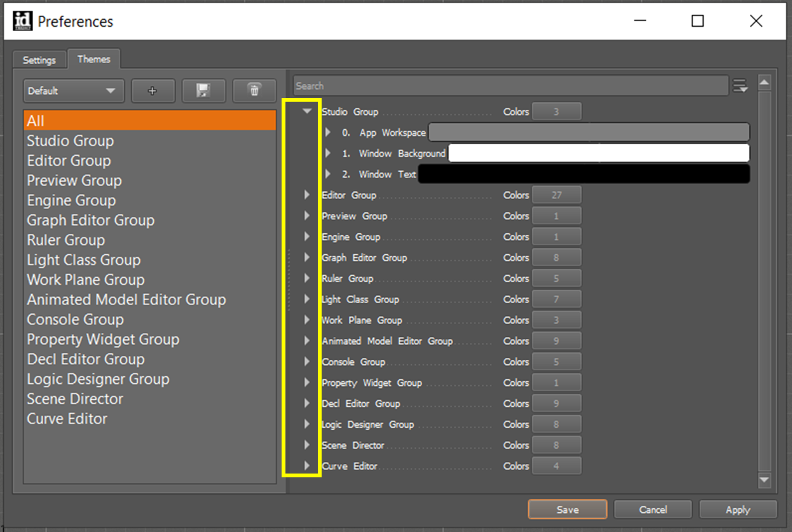Image resolution: width=792 pixels, height=532 pixels.
Task: Expand the Decl Editor Group node
Action: [x=307, y=403]
